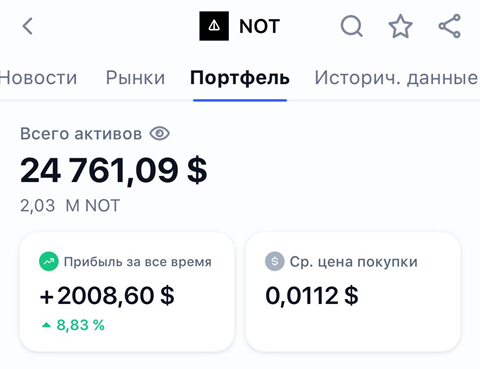Viewport: 480px width, 369px height.
Task: Open the Ср. цена покупки card
Action: [353, 292]
